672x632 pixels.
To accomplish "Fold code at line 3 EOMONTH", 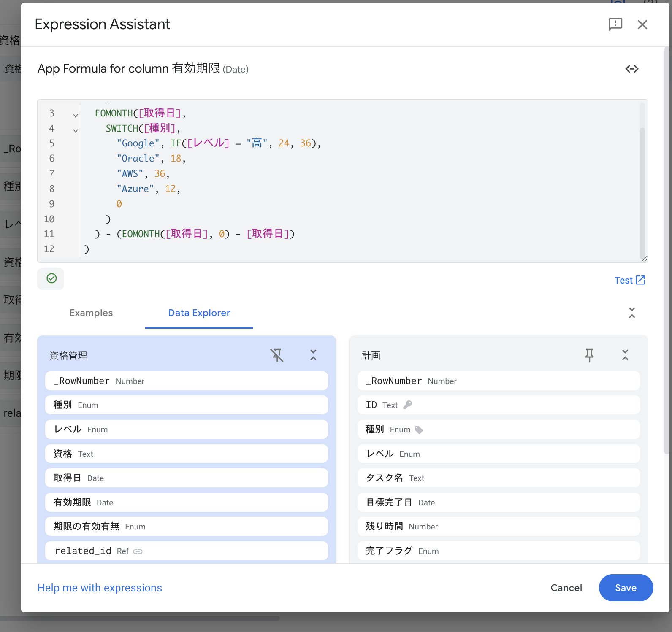I will coord(76,115).
